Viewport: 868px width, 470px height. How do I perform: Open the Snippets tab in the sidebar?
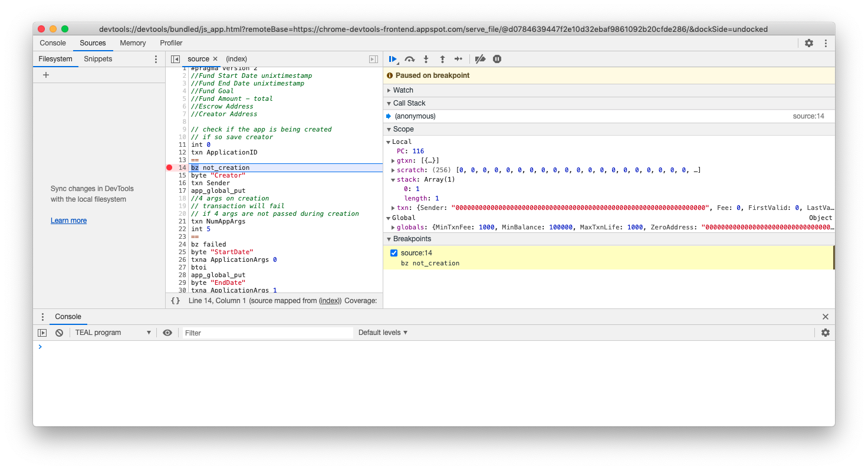coord(97,59)
